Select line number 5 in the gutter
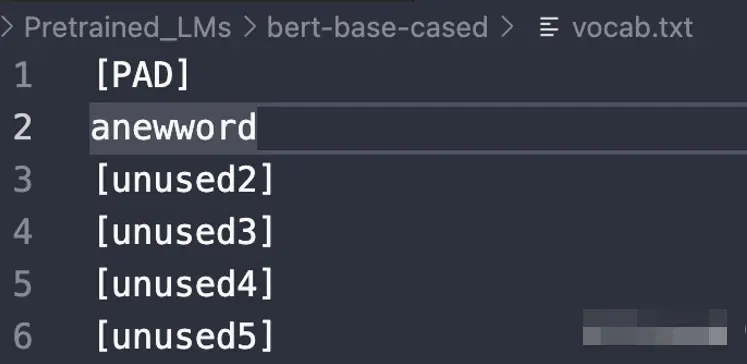Screen dimensions: 747x364 coord(23,284)
